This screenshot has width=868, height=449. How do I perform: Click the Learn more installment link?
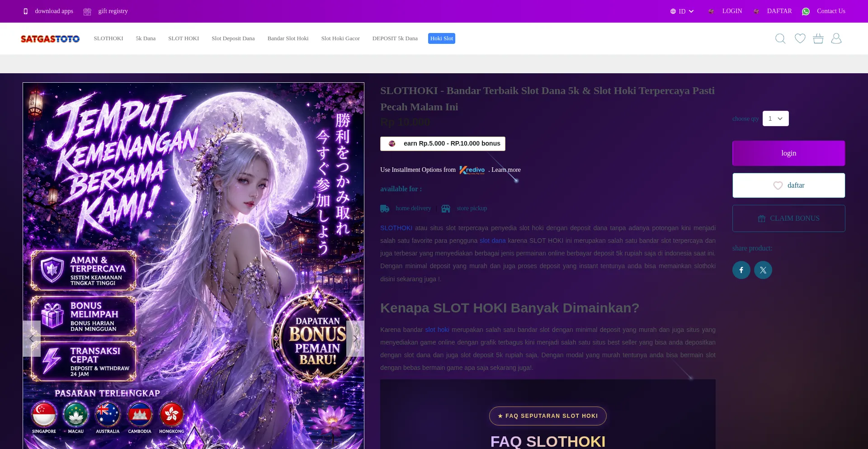pyautogui.click(x=506, y=170)
